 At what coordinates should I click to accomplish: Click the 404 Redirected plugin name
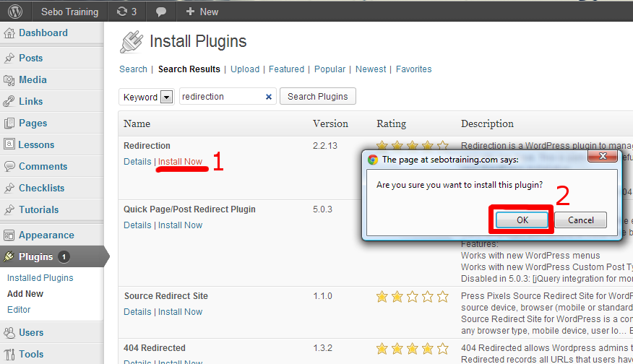154,348
